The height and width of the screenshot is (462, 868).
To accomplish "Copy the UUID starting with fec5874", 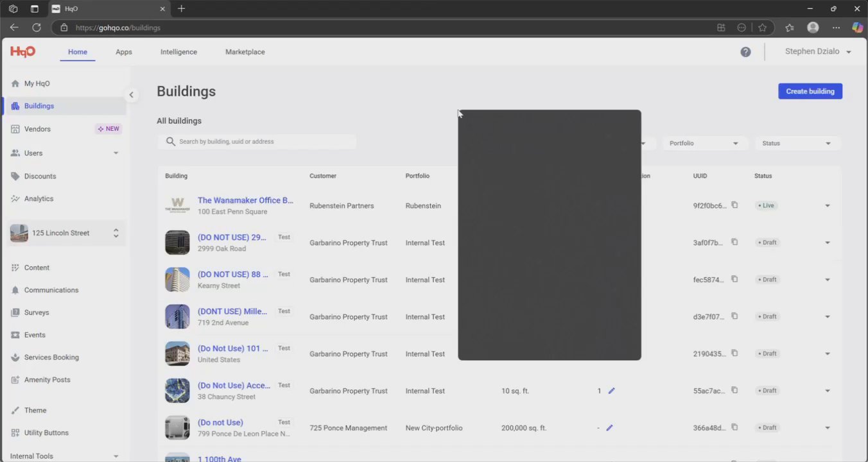I will coord(734,280).
